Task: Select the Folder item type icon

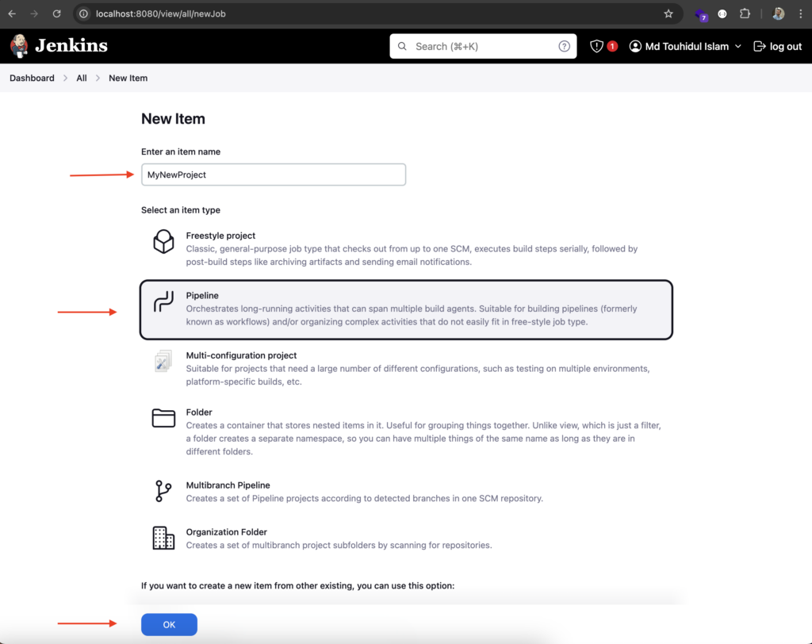Action: pos(163,418)
